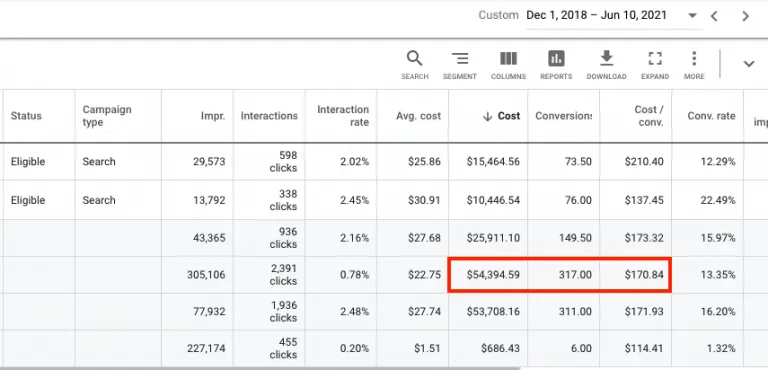
Task: Go to next date range
Action: pos(745,16)
